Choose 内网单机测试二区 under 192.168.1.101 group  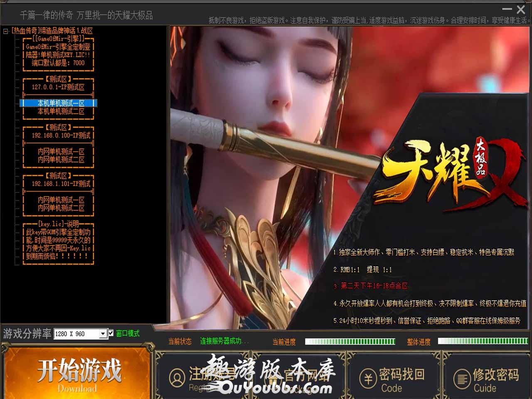coord(61,208)
